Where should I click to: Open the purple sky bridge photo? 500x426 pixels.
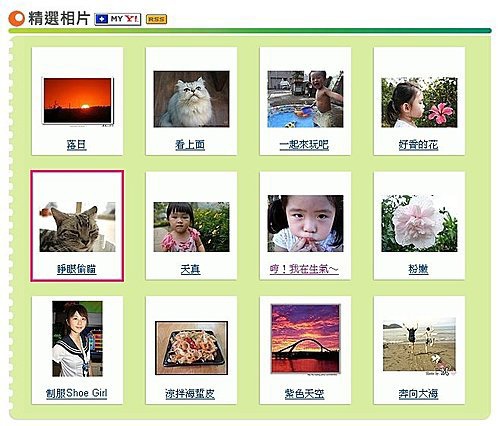[x=305, y=339]
